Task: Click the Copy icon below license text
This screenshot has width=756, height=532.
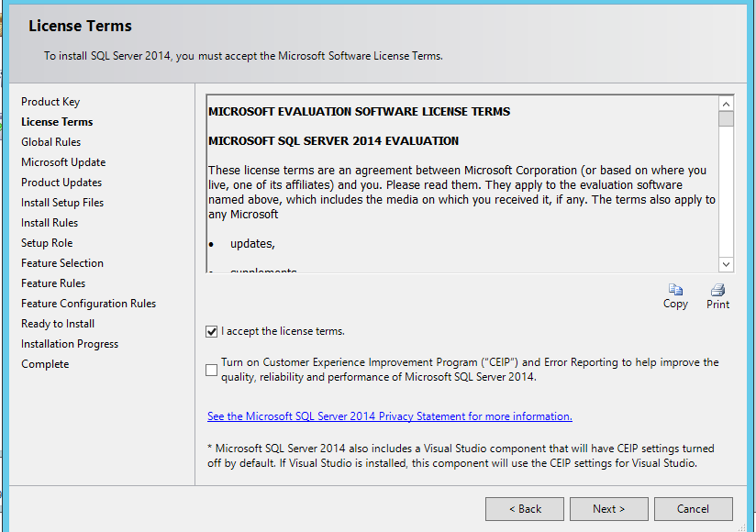Action: pyautogui.click(x=675, y=289)
